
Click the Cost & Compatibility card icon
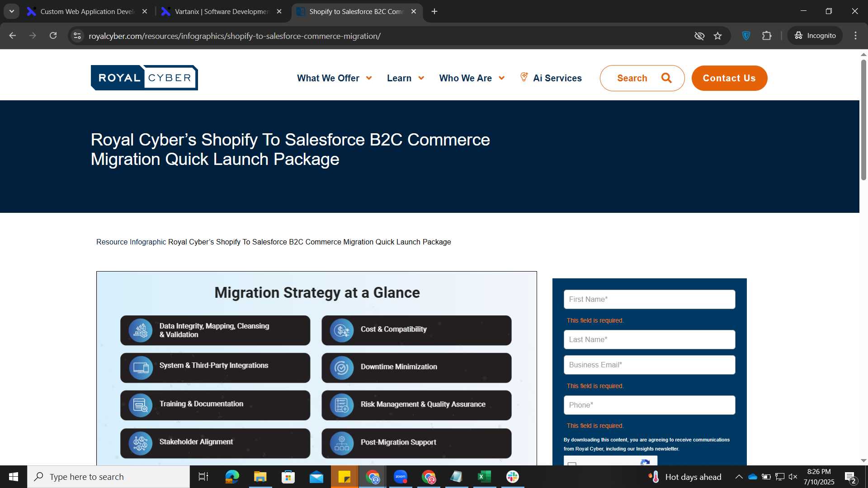pyautogui.click(x=342, y=330)
